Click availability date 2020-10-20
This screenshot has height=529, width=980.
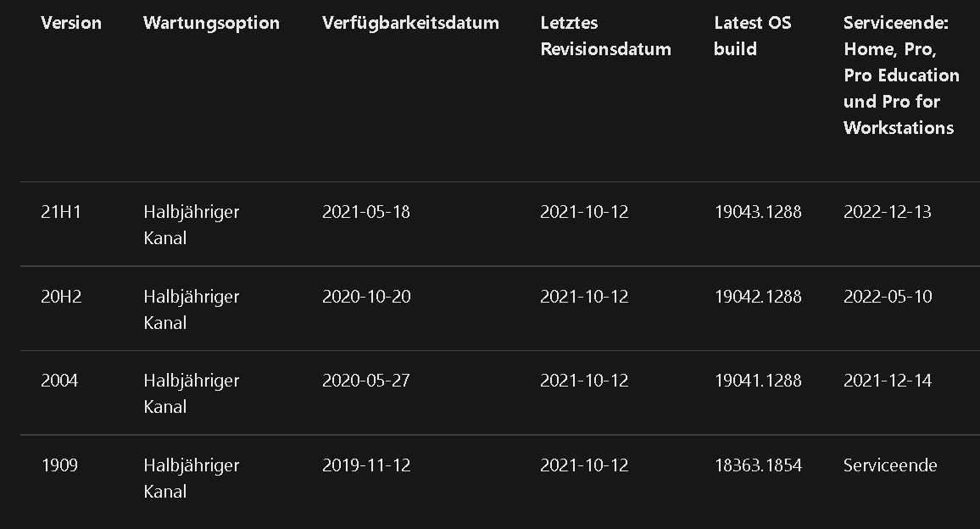pyautogui.click(x=366, y=297)
